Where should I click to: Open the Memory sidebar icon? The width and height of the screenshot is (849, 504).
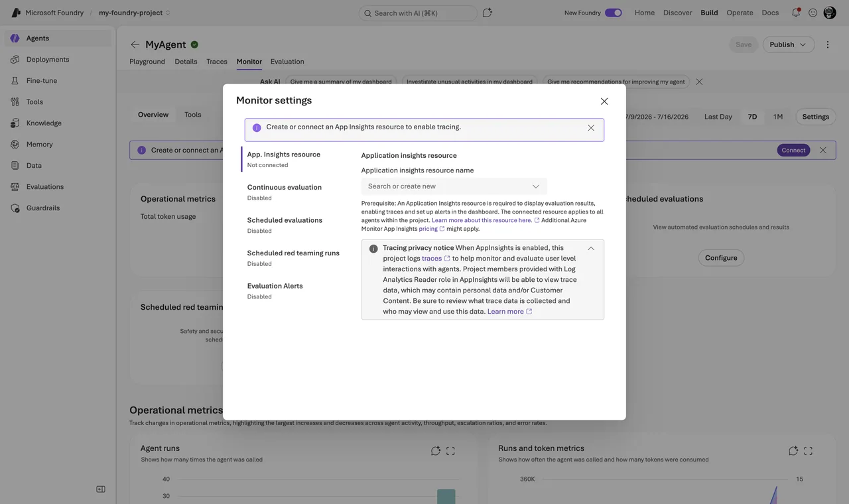(x=15, y=145)
